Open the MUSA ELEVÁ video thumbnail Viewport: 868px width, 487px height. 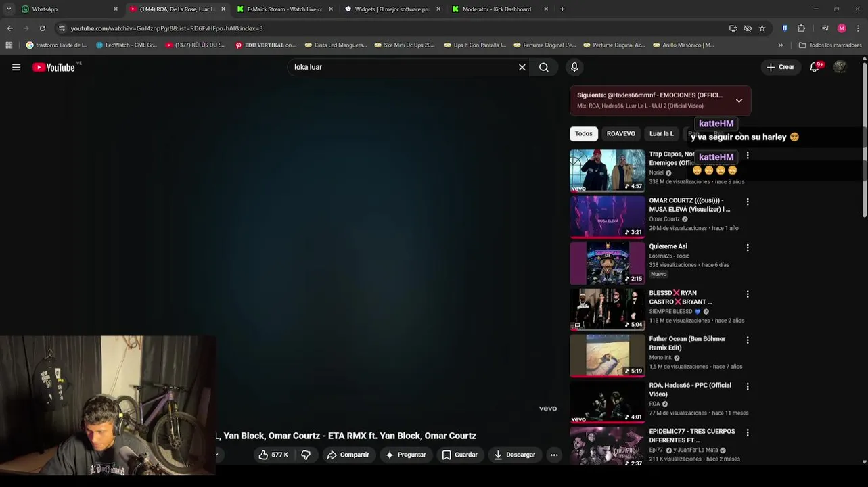(607, 217)
